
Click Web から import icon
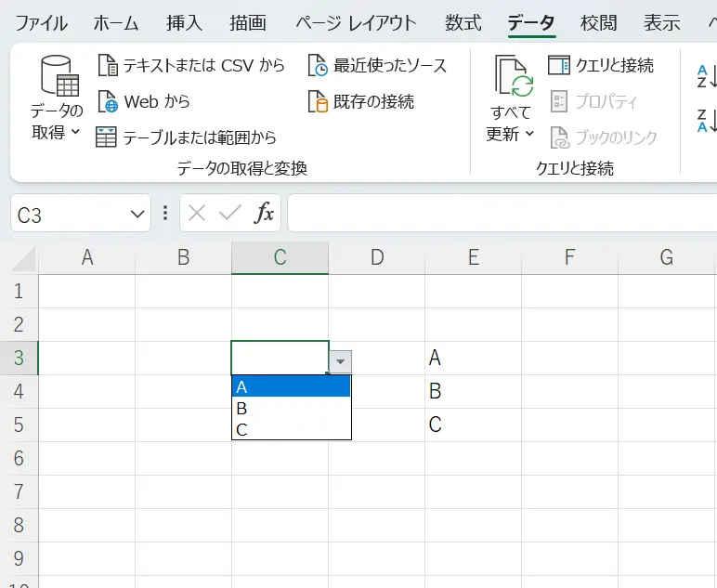(x=108, y=101)
